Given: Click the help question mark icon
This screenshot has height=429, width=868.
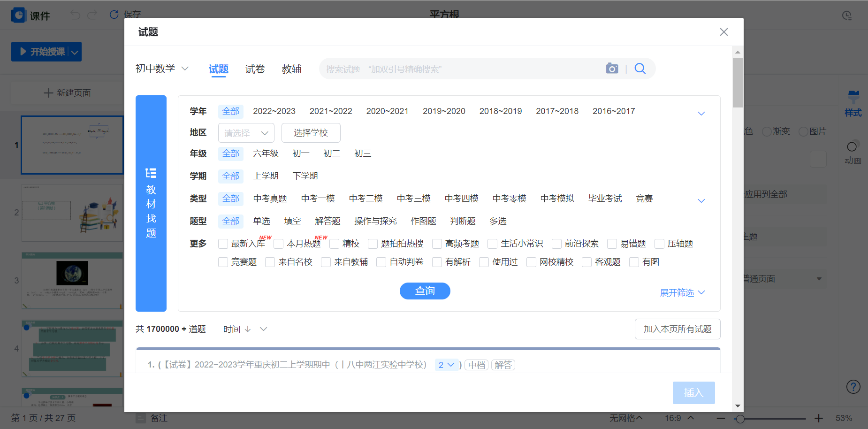Looking at the screenshot, I should tap(853, 387).
